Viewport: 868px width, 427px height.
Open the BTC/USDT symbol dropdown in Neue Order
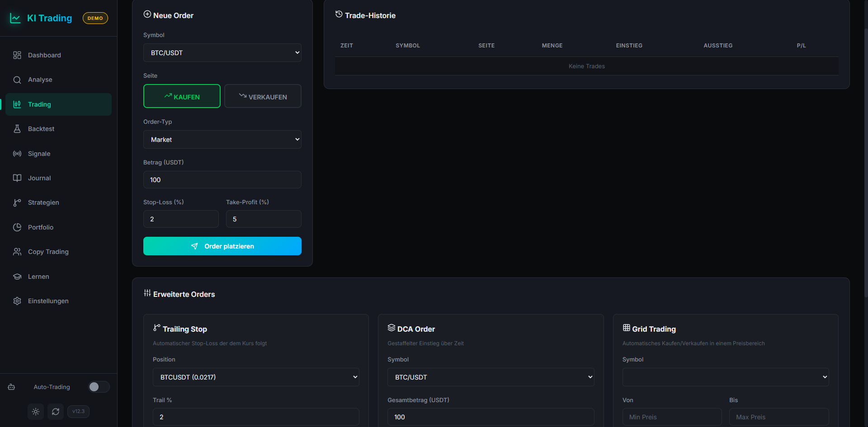pyautogui.click(x=222, y=53)
